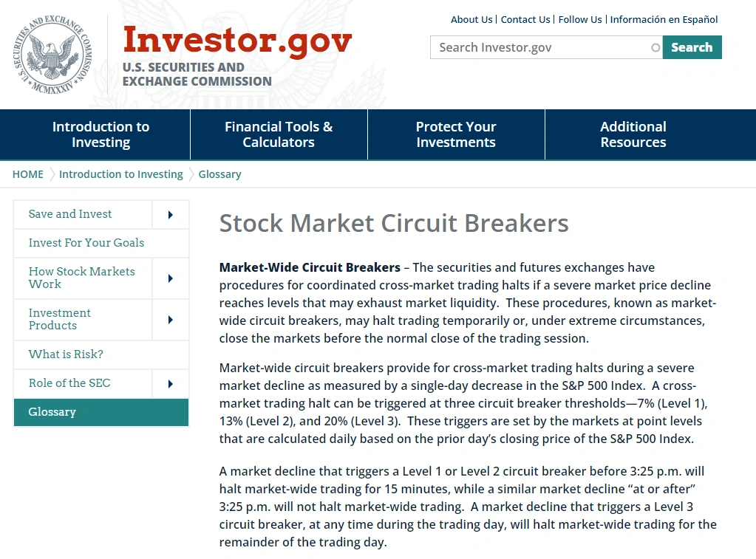Expand the How Stock Markets Work arrow
This screenshot has width=756, height=559.
[x=171, y=278]
